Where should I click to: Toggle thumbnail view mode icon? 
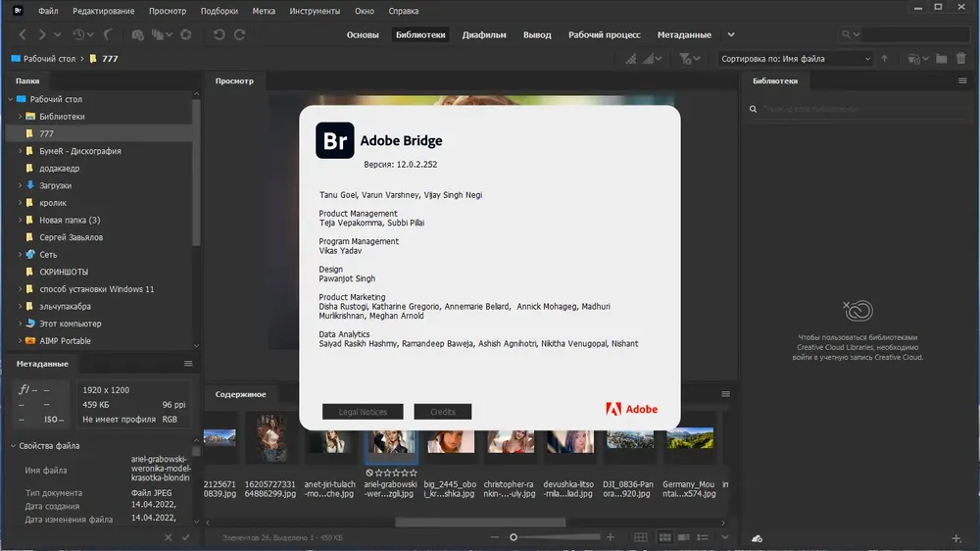pyautogui.click(x=664, y=537)
